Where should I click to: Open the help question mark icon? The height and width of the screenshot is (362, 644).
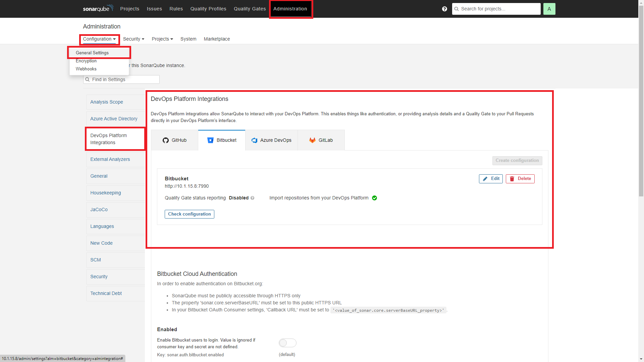pyautogui.click(x=444, y=9)
